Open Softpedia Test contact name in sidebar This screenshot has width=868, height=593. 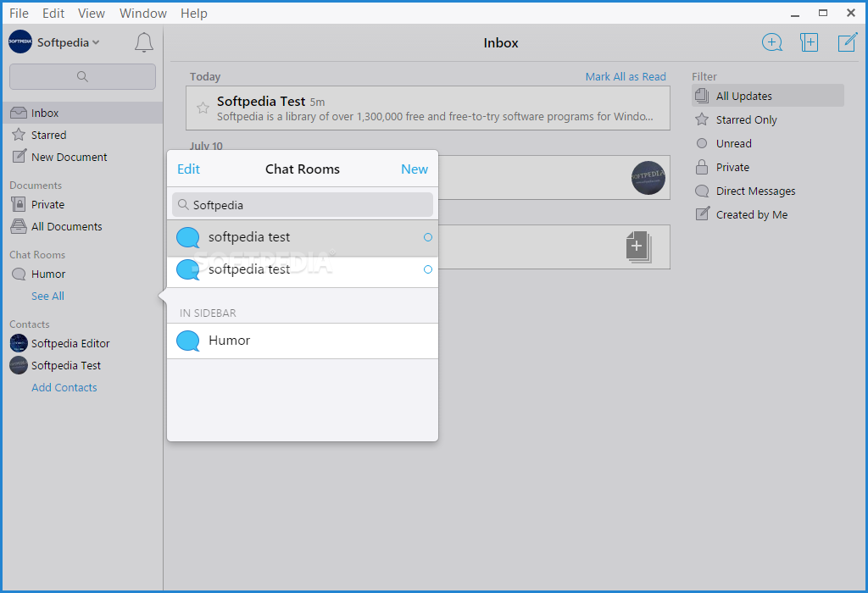point(66,366)
